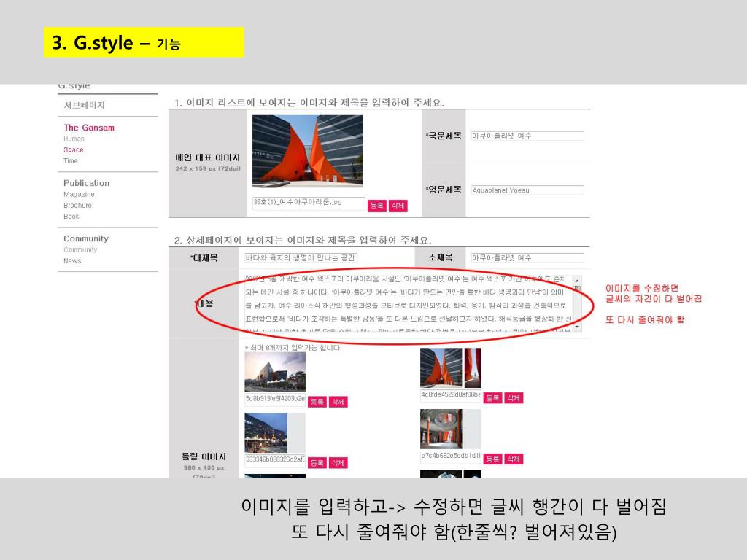Image resolution: width=747 pixels, height=560 pixels.
Task: Open the 서브페이지 sidebar item
Action: point(85,105)
